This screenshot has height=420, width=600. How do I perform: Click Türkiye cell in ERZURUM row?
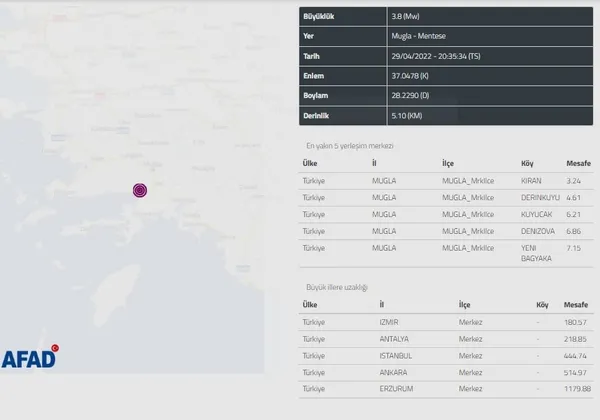(313, 389)
